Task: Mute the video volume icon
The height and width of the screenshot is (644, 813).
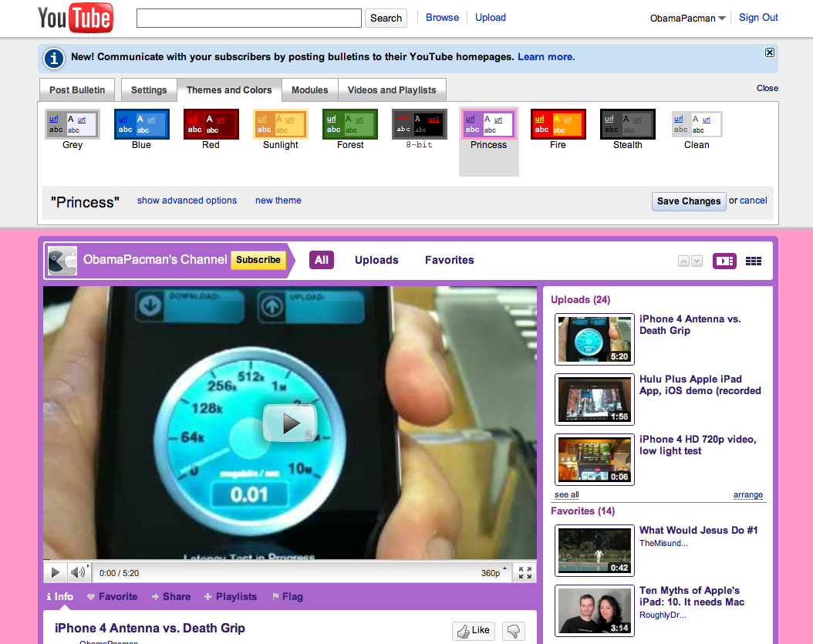Action: point(79,572)
